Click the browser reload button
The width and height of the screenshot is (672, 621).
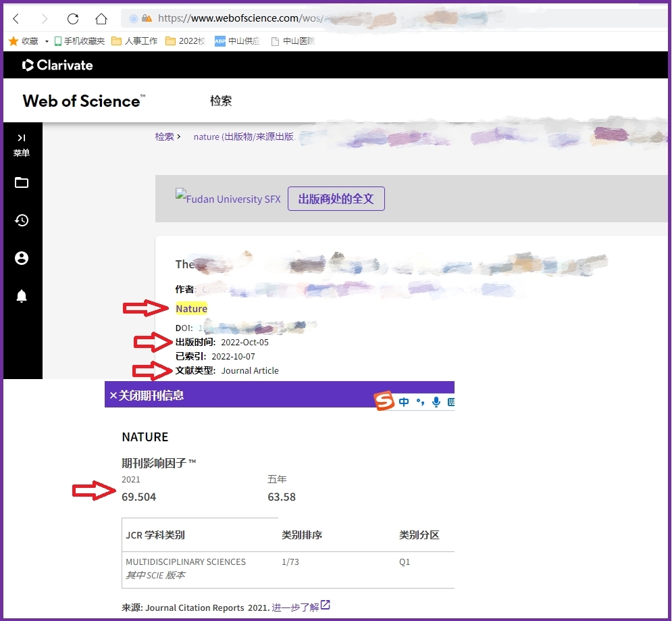point(73,18)
